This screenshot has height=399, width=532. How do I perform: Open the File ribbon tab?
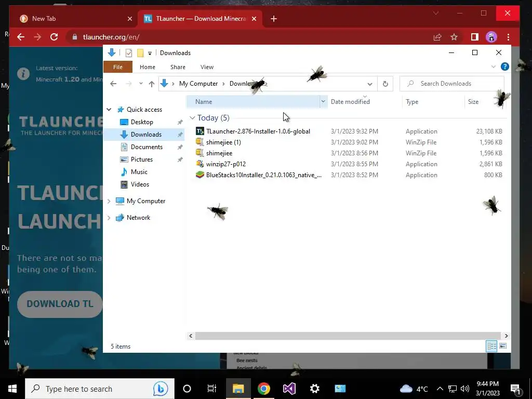118,67
